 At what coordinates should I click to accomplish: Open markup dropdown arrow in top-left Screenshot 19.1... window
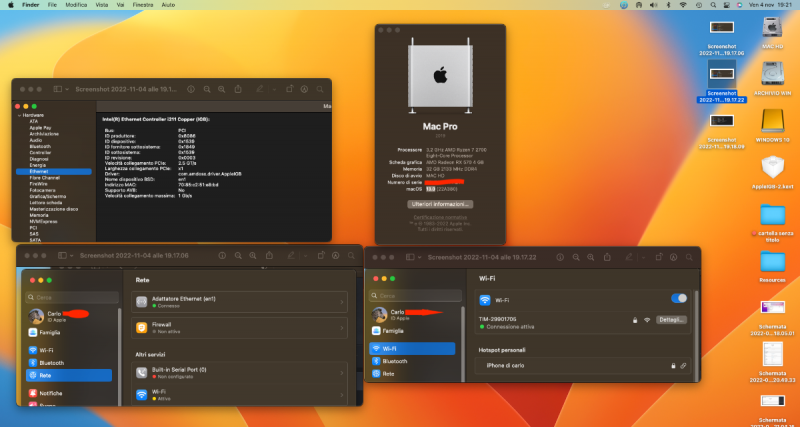[274, 89]
